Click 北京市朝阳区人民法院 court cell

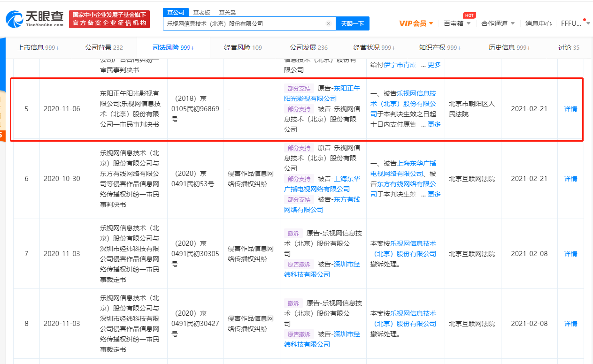coord(472,109)
